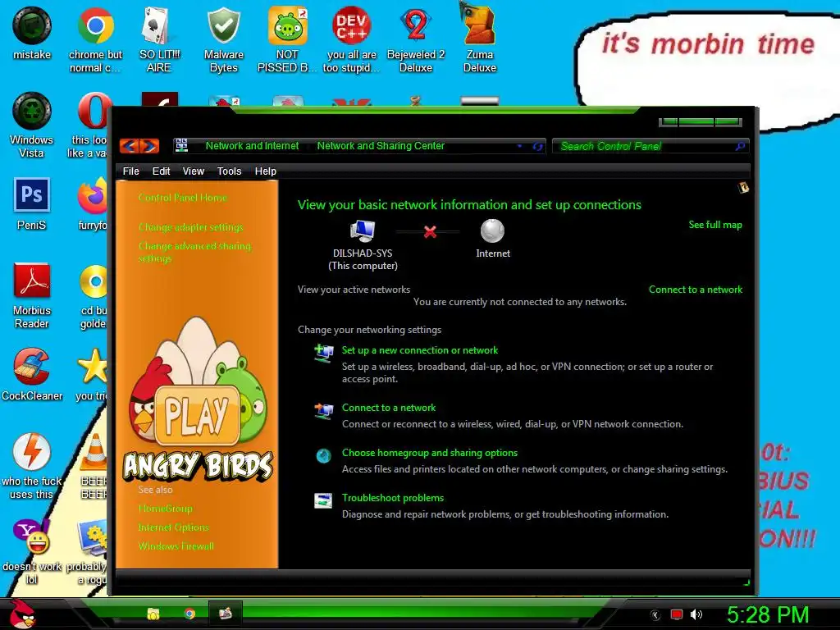Click 'Change advanced sharing settings' in sidebar

pos(194,252)
